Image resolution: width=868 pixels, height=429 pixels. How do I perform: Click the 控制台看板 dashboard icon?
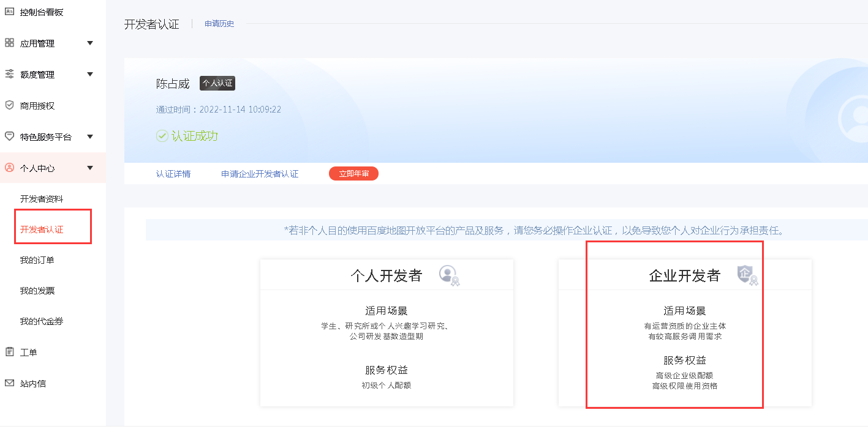(9, 12)
